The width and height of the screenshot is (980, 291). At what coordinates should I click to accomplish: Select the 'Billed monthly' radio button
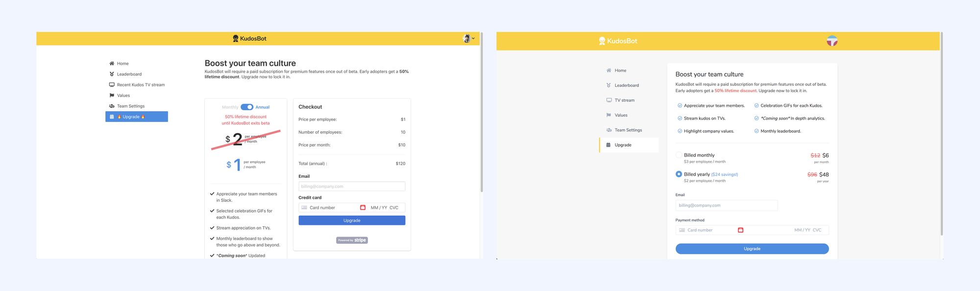point(679,155)
